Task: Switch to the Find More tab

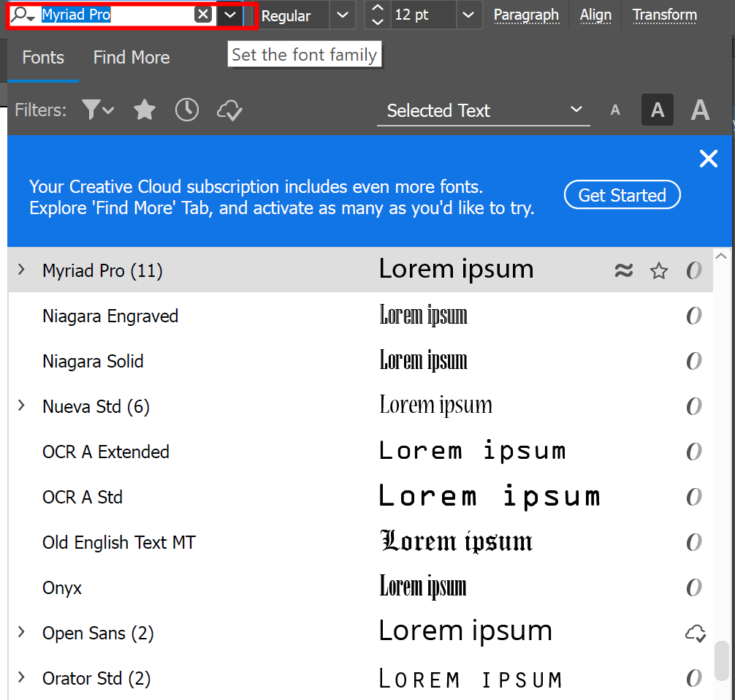Action: coord(132,58)
